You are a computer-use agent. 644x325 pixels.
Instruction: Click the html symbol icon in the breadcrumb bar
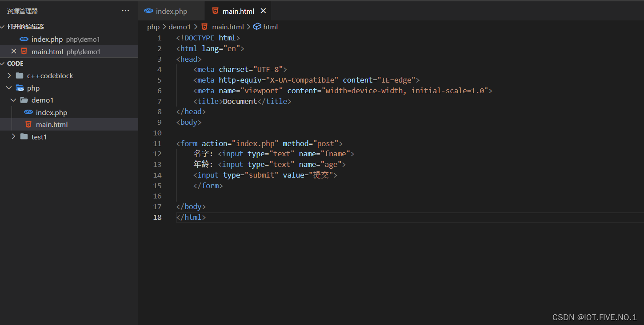pos(257,27)
